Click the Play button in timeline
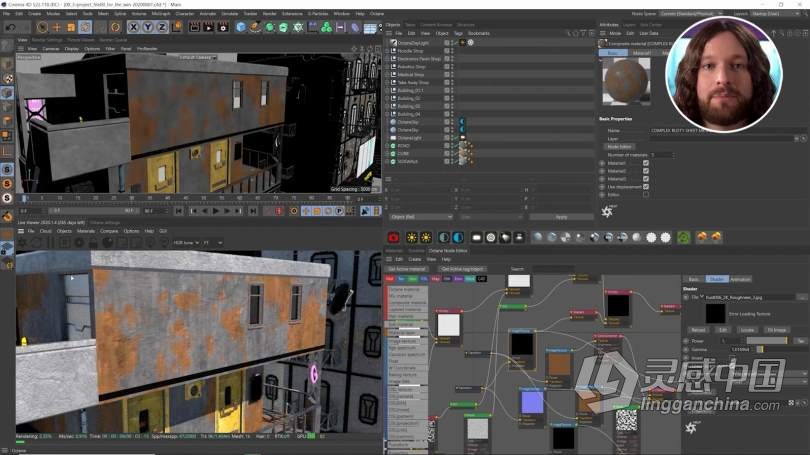Viewport: 810px width, 455px height. pos(216,211)
